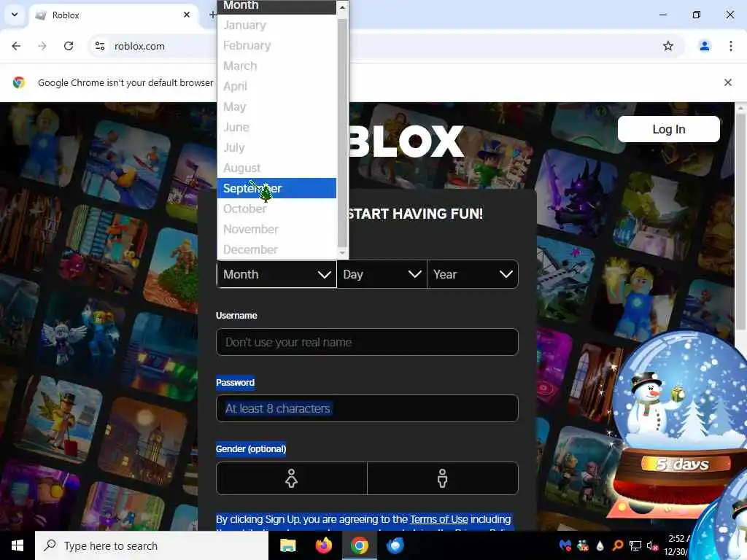This screenshot has height=560, width=747.
Task: Open the Chrome three-dot menu
Action: tap(731, 46)
